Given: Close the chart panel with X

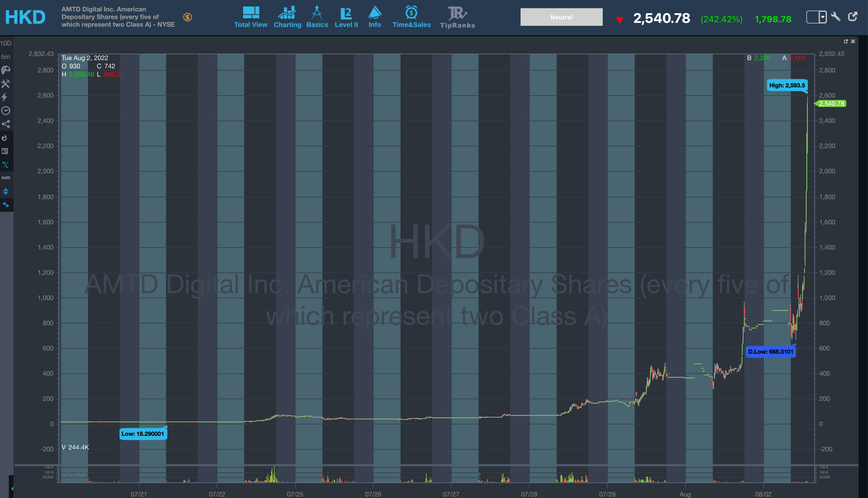Looking at the screenshot, I should 853,41.
